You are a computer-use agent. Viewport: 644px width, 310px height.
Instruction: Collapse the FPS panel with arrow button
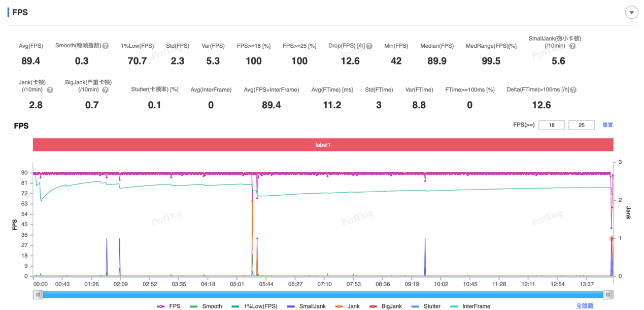(x=631, y=13)
